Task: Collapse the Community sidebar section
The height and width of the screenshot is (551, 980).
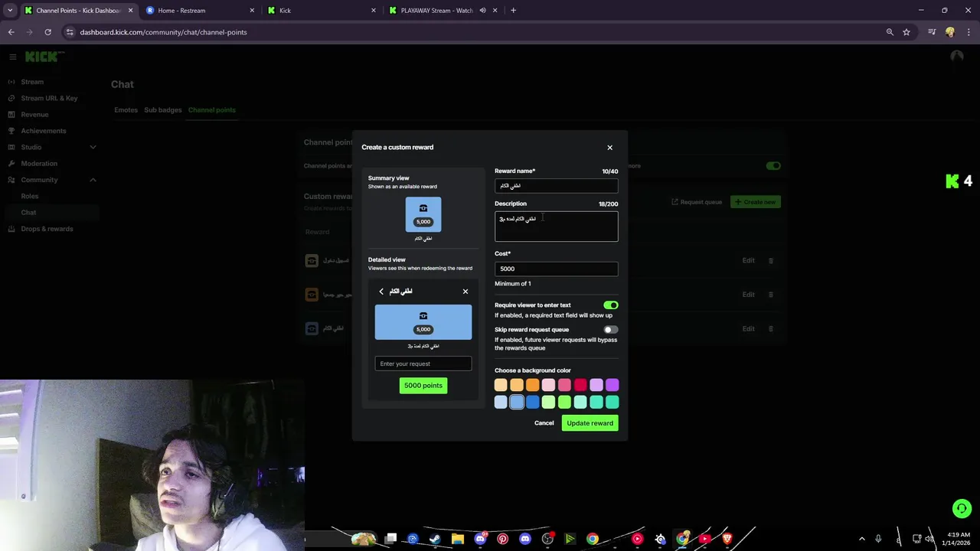Action: [52, 180]
